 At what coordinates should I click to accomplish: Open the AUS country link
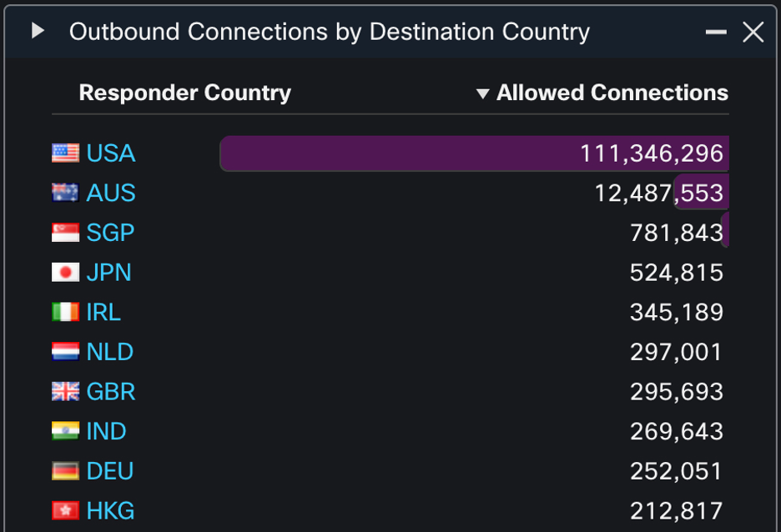pyautogui.click(x=111, y=193)
